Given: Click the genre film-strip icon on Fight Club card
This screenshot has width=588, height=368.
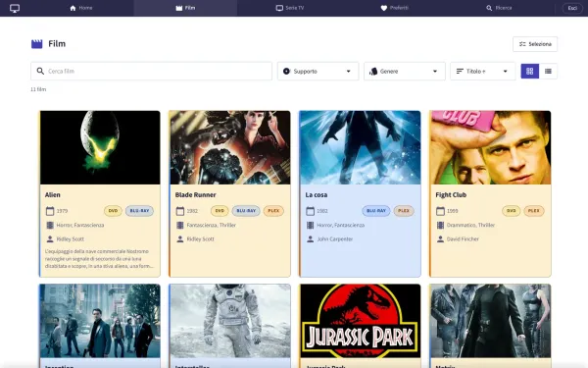Looking at the screenshot, I should (440, 225).
